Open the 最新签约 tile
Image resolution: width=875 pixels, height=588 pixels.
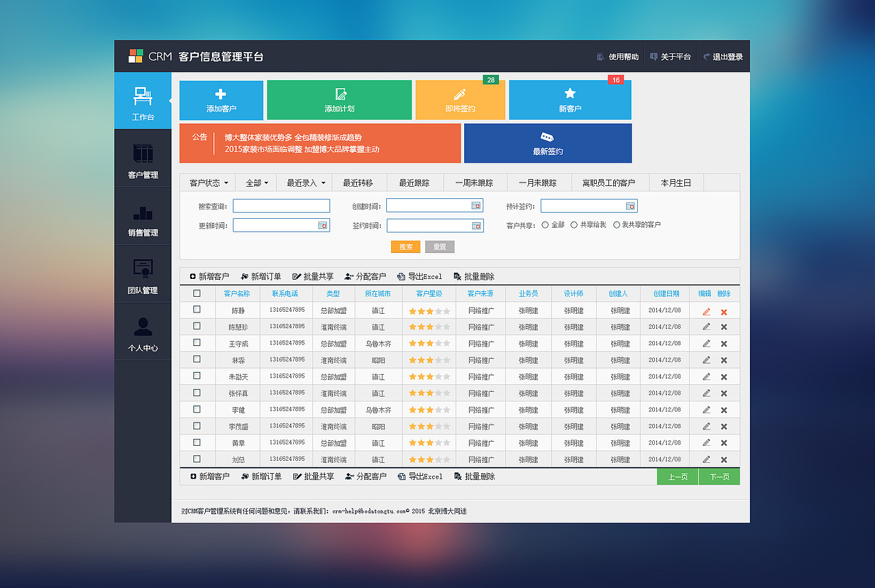point(548,143)
